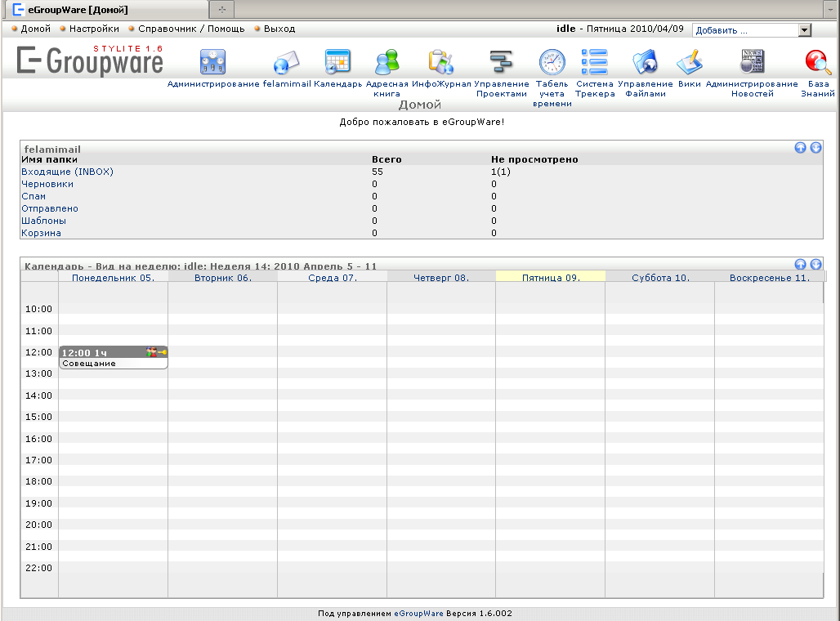The height and width of the screenshot is (621, 840).
Task: Open Черновики folder
Action: pos(47,184)
